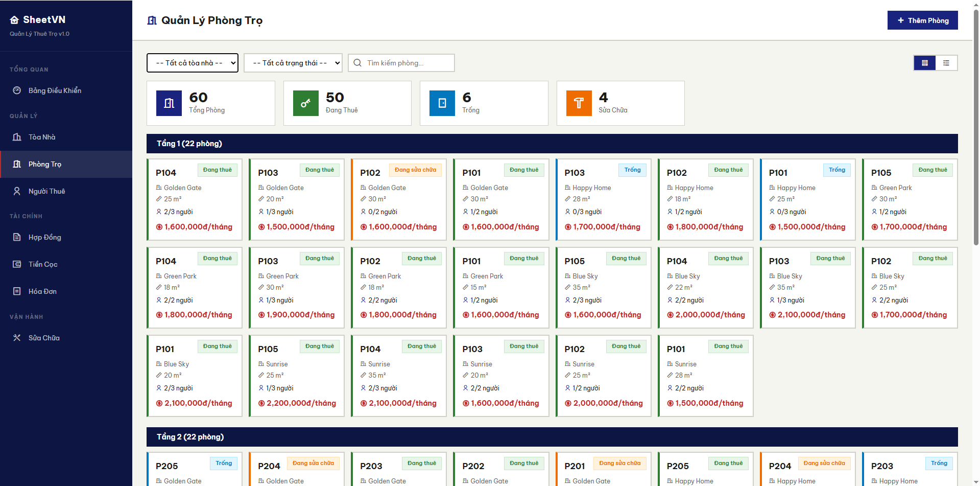980x486 pixels.
Task: Click the search magnifier icon
Action: click(358, 63)
